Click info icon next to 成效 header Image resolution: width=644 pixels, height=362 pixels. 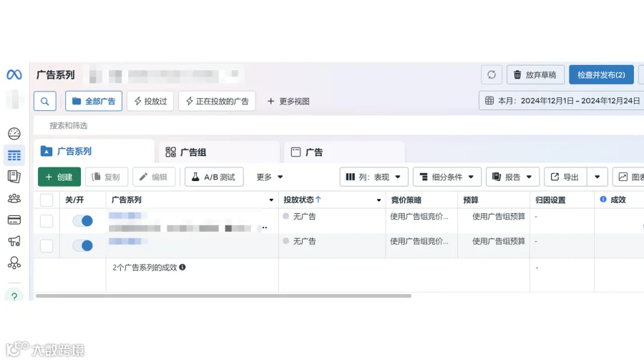(x=603, y=199)
